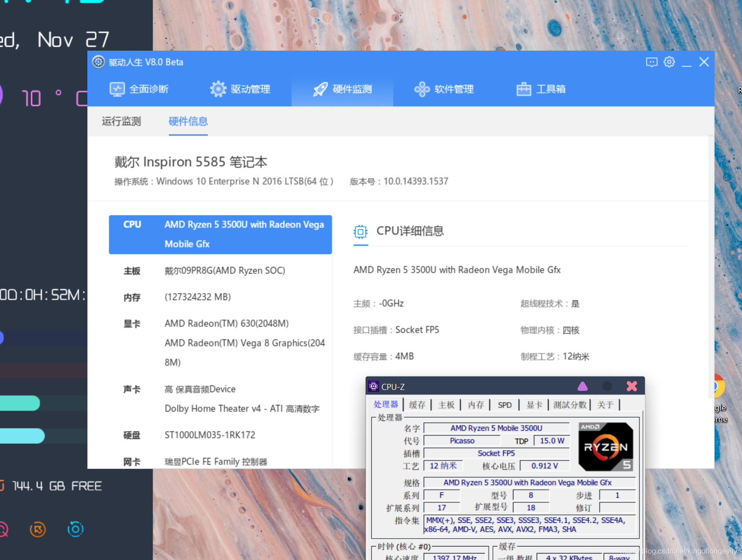
Task: Click 144.4 GB FREE disk text in widget
Action: click(x=57, y=486)
